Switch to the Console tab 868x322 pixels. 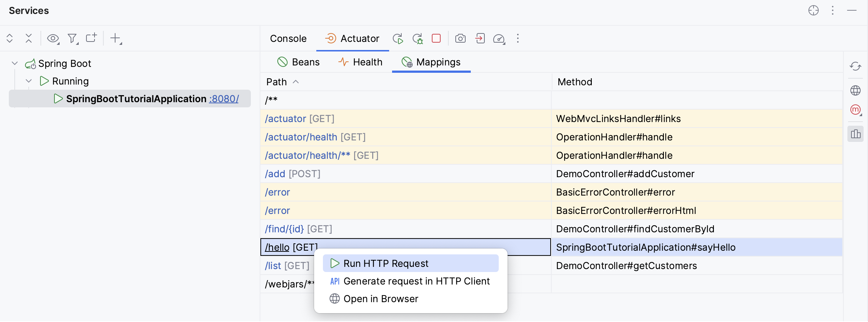pyautogui.click(x=288, y=38)
